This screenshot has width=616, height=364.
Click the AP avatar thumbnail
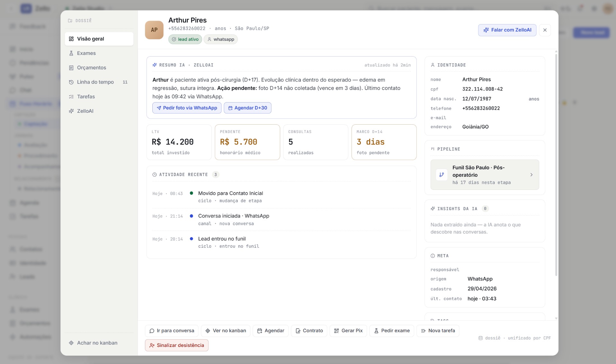tap(154, 30)
